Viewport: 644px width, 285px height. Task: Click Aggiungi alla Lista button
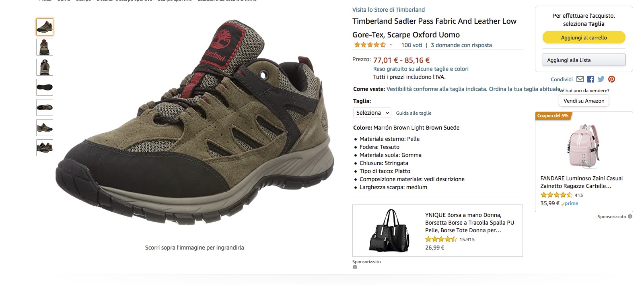click(584, 60)
